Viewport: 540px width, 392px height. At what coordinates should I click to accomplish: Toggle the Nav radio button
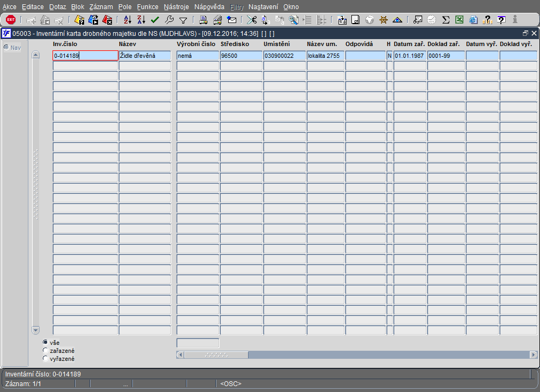tap(6, 47)
